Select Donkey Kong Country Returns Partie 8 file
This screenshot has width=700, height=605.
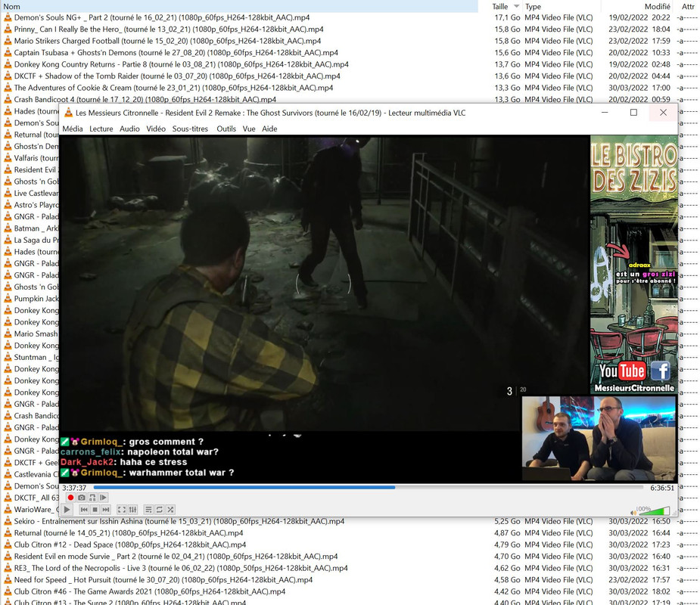point(182,64)
